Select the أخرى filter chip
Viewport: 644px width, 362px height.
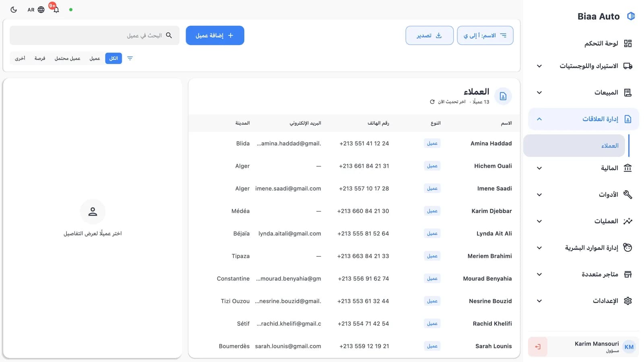[20, 58]
